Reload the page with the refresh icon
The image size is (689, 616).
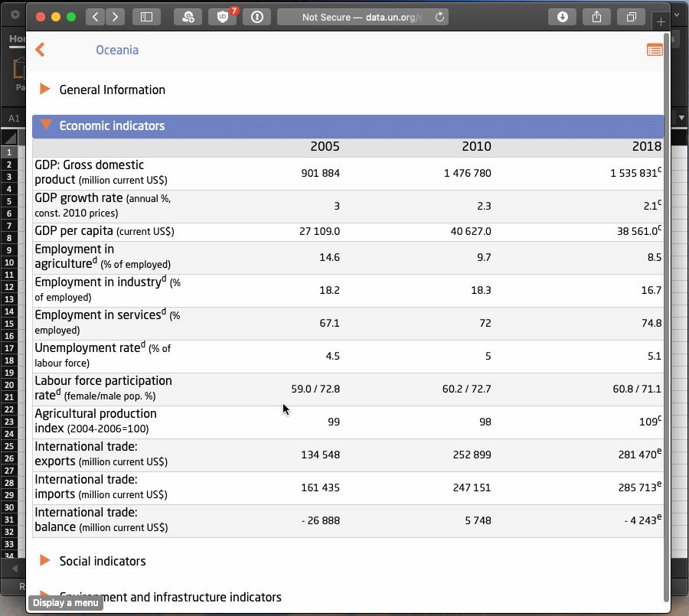click(x=439, y=17)
